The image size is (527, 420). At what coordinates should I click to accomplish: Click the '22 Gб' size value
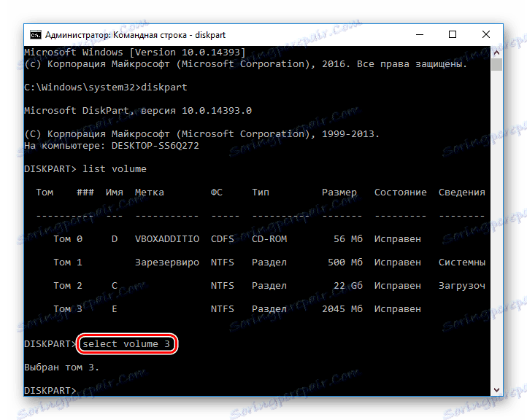click(x=348, y=286)
